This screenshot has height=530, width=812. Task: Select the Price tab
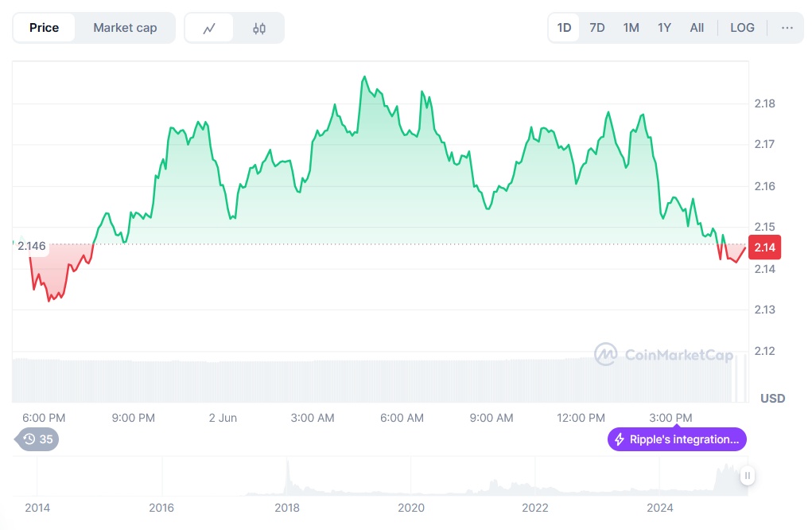[45, 28]
